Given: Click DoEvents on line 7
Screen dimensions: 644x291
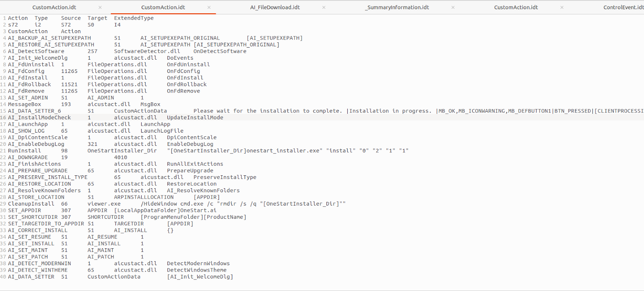Looking at the screenshot, I should (180, 58).
